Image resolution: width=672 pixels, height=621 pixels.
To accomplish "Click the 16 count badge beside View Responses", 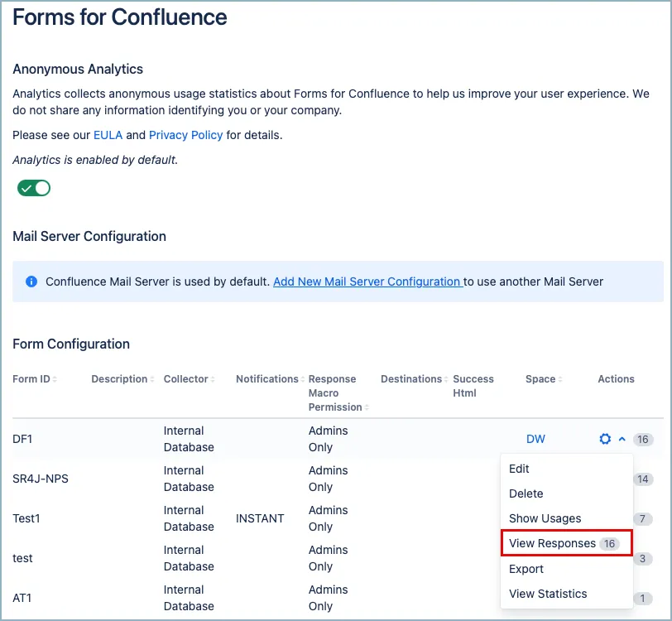I will [x=609, y=544].
